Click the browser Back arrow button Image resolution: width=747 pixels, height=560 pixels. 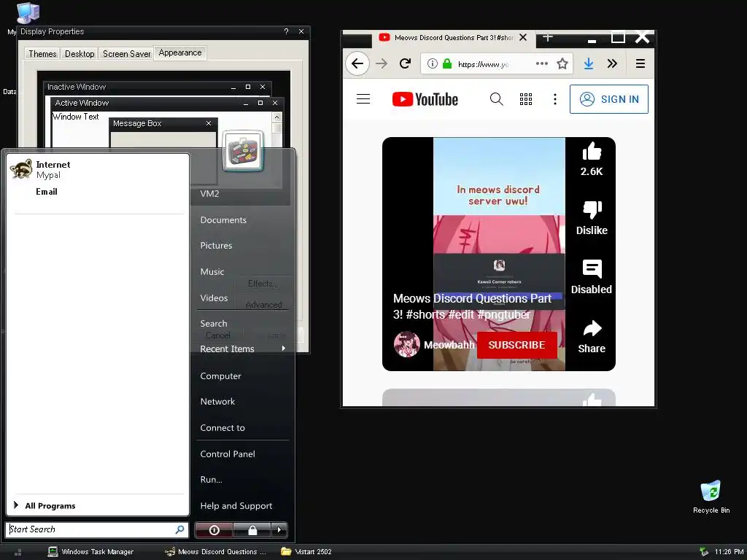357,64
